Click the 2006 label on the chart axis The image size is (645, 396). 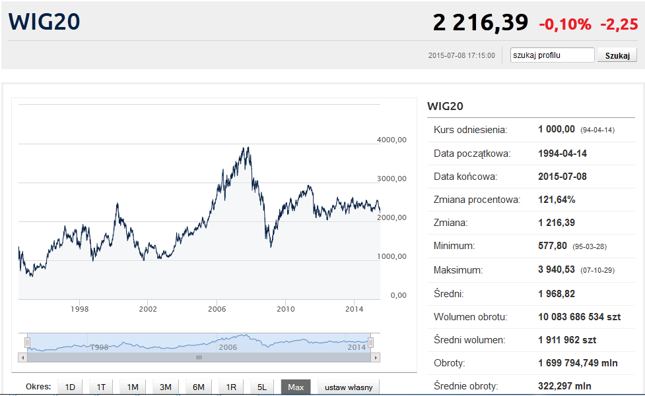click(x=217, y=309)
